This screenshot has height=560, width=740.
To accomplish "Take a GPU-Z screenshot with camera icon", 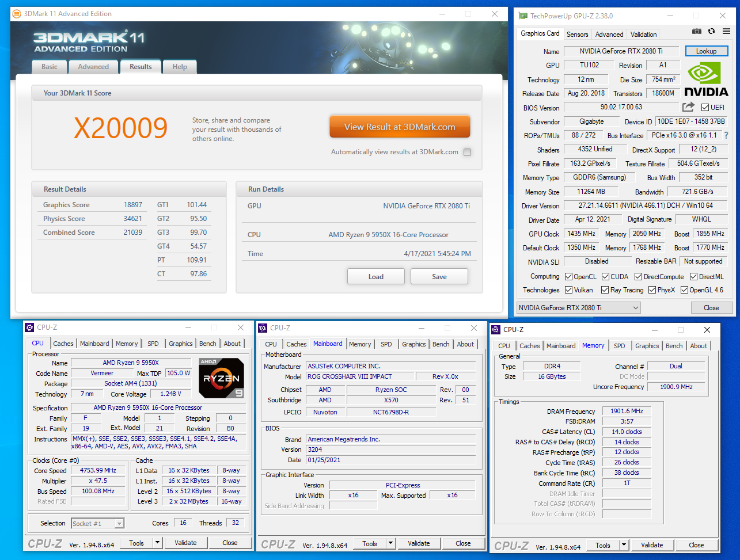I will [697, 32].
